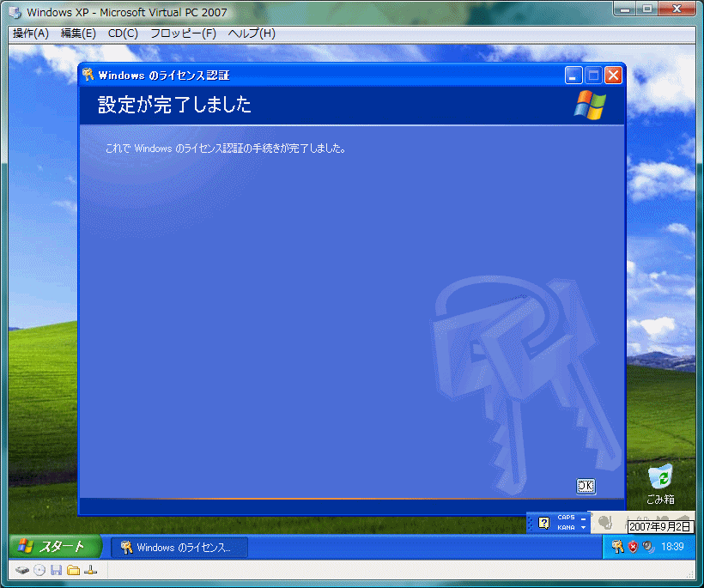Screen dimensions: 704x588
Task: Click the 2007年9月2日 date tooltip
Action: pos(659,526)
